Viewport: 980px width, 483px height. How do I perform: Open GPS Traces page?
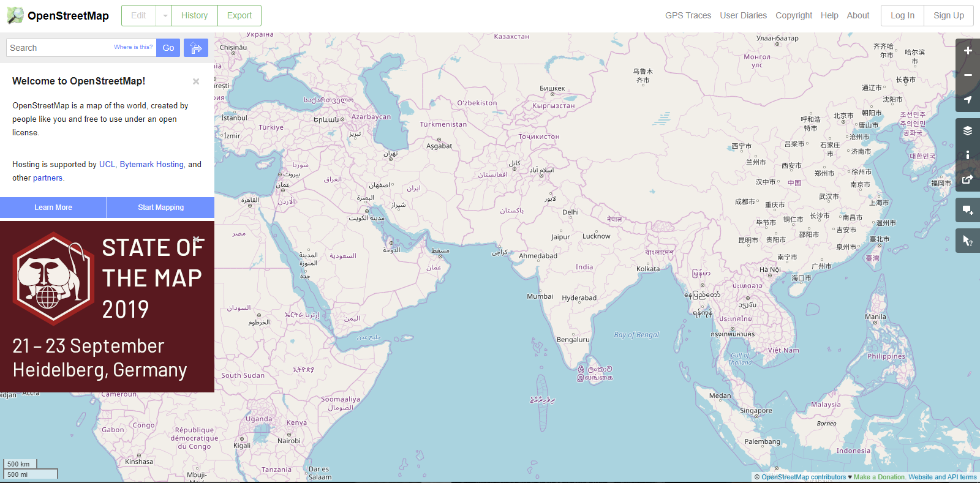click(x=688, y=15)
